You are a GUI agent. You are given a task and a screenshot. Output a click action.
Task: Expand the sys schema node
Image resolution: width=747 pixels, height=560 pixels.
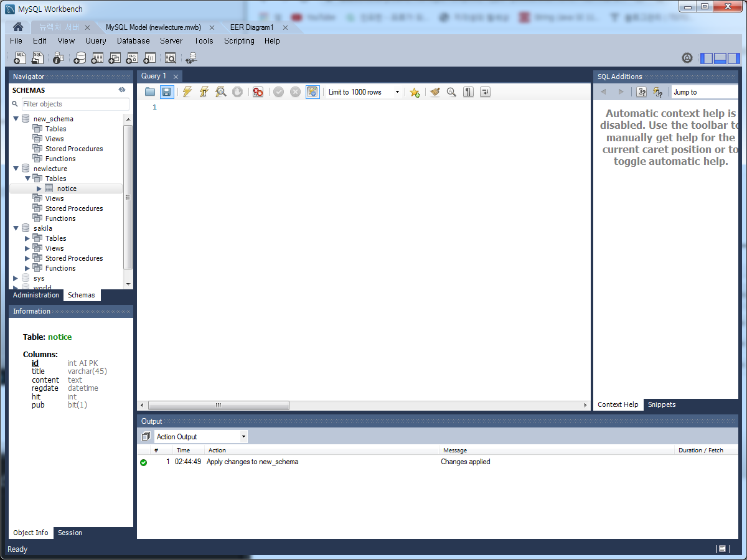16,278
